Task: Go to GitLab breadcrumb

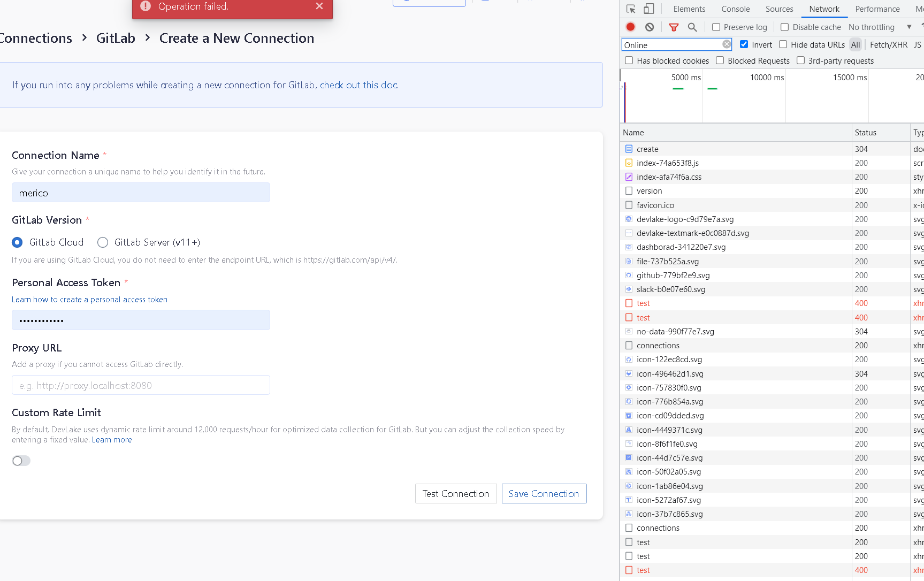Action: tap(116, 38)
